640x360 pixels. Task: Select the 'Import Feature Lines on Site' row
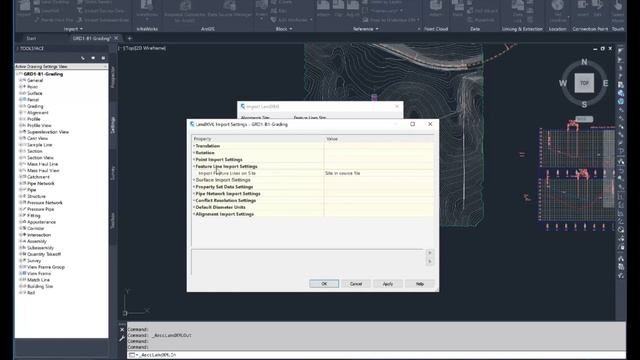click(313, 173)
